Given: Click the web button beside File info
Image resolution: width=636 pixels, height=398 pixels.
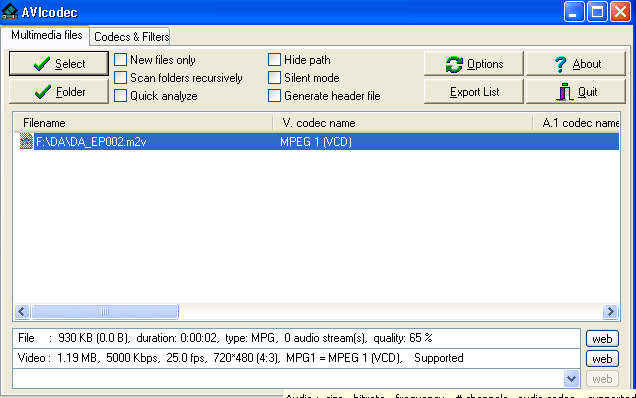Looking at the screenshot, I should (602, 339).
